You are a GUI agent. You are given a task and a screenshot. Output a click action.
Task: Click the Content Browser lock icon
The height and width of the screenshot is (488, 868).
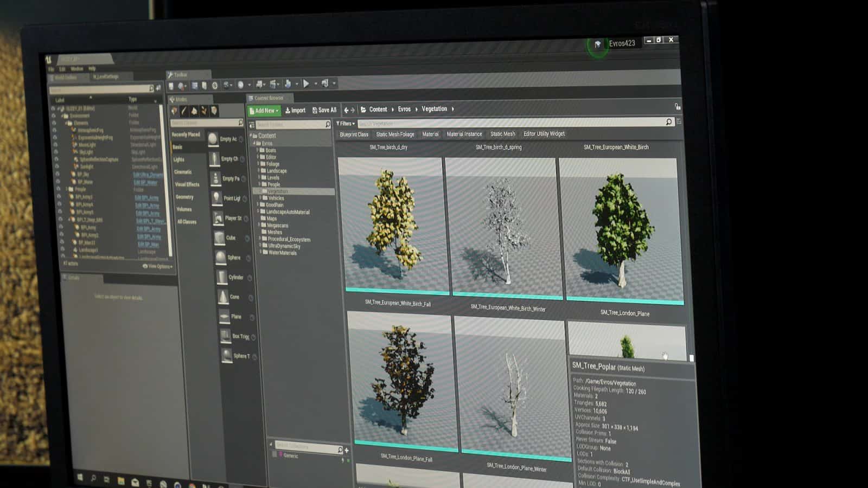point(677,107)
